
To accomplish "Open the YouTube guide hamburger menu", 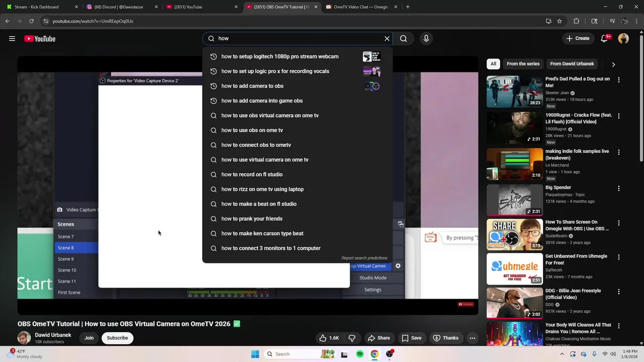I will [12, 39].
